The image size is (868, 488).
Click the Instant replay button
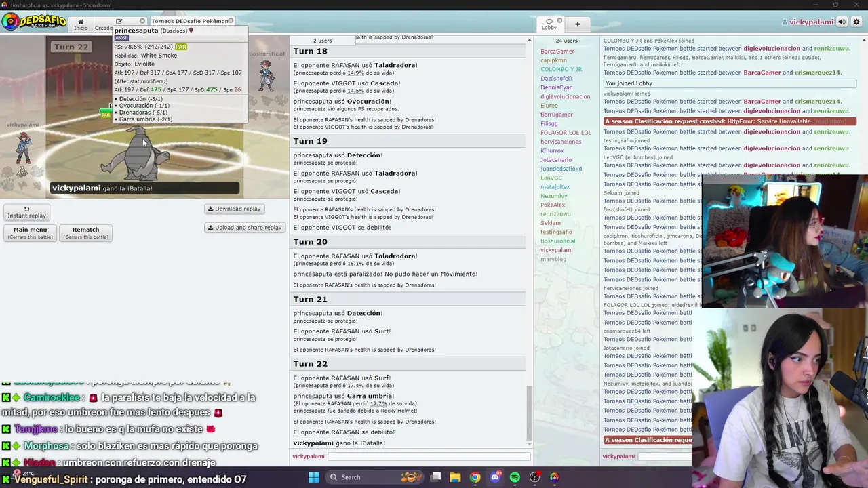pos(27,212)
